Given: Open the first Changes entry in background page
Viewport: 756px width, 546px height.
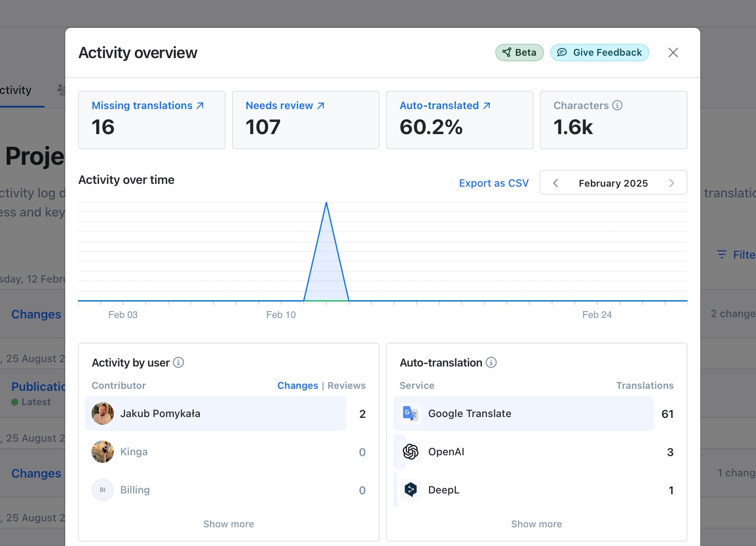Looking at the screenshot, I should click(x=36, y=314).
